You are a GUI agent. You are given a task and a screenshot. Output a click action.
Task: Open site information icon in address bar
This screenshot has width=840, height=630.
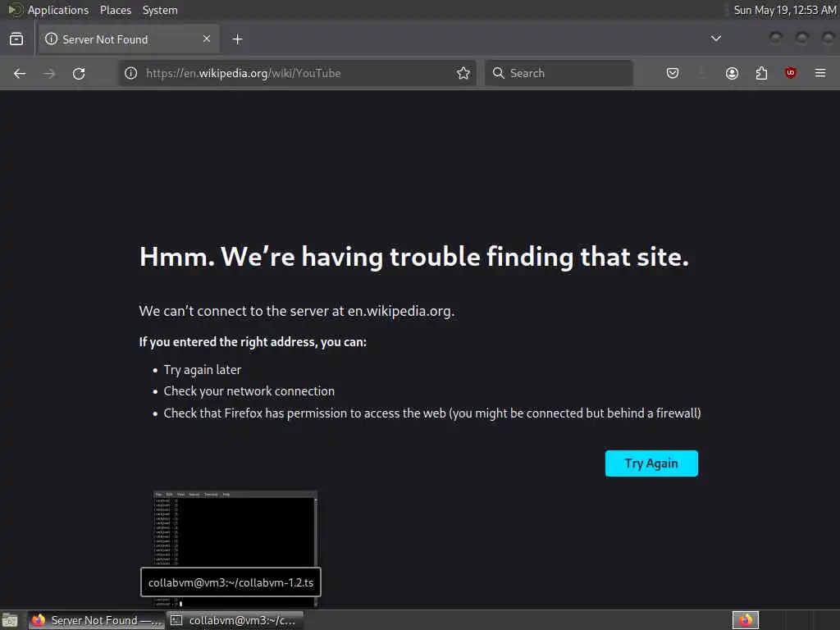coord(130,73)
